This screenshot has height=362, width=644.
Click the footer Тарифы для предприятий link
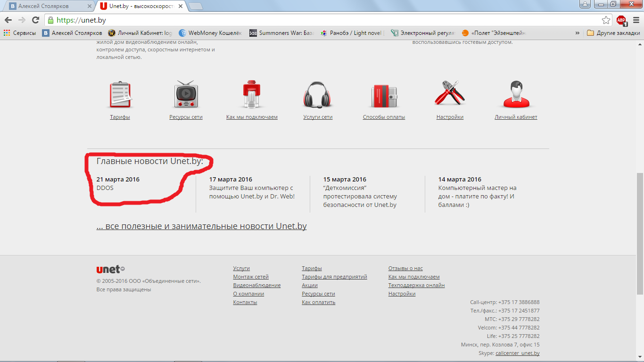point(334,277)
